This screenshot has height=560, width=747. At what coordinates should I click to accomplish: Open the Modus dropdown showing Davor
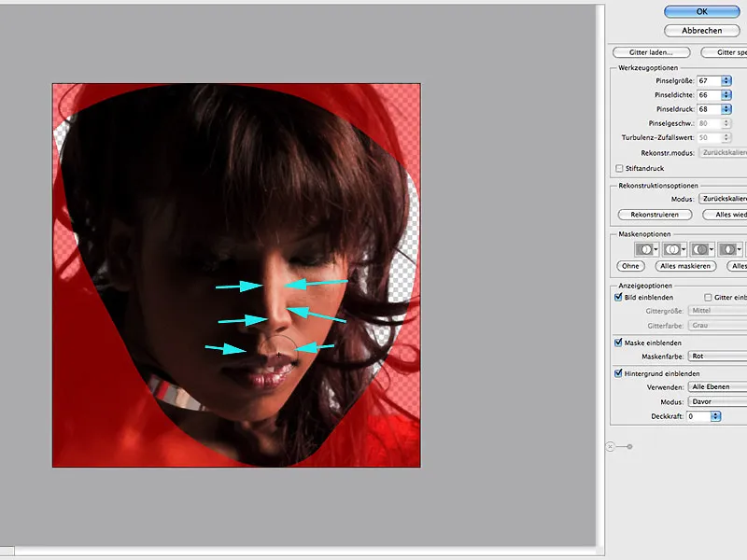click(x=712, y=400)
